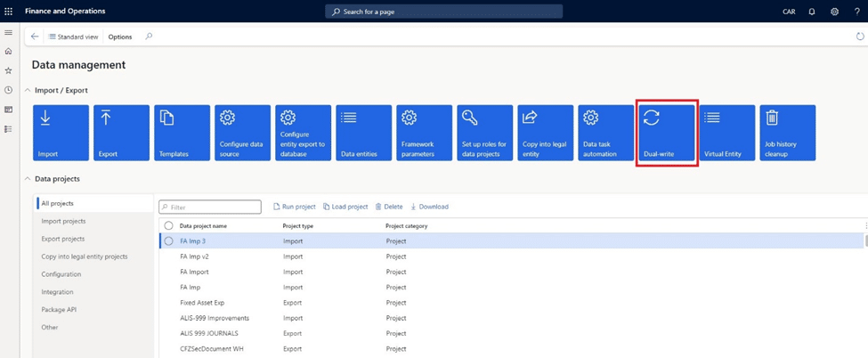Select the FA Import row

pos(512,273)
